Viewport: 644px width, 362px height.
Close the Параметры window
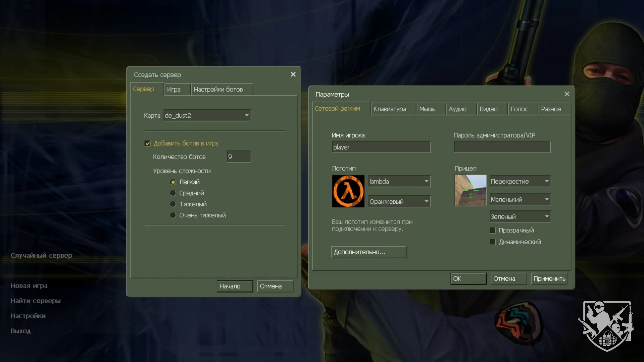(x=567, y=94)
